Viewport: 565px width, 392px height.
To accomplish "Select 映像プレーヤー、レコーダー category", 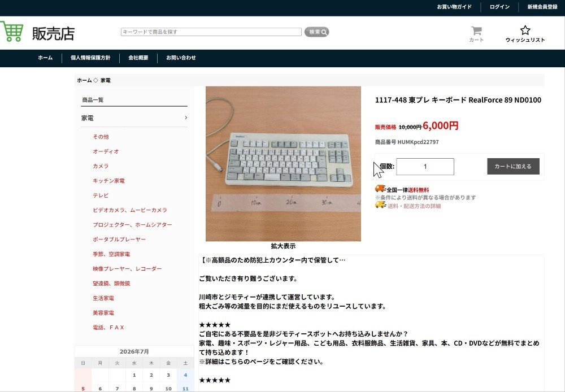I will (127, 269).
